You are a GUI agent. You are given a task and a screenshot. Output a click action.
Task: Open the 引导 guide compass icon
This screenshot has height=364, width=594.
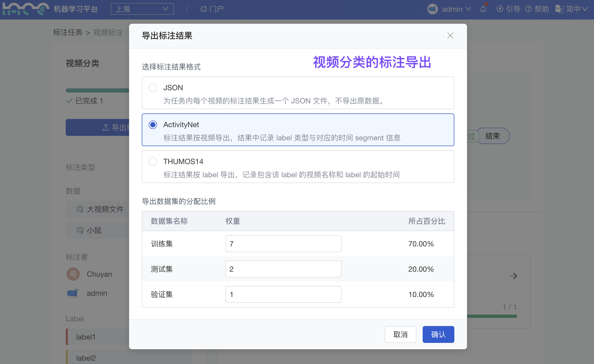(x=500, y=9)
